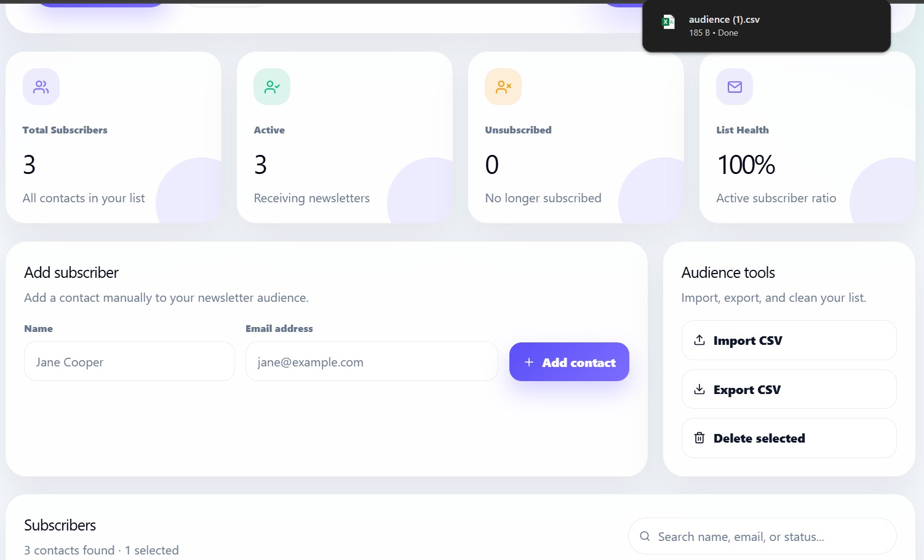Add the contact with Add contact button
Screen dimensions: 924x560
tap(569, 361)
